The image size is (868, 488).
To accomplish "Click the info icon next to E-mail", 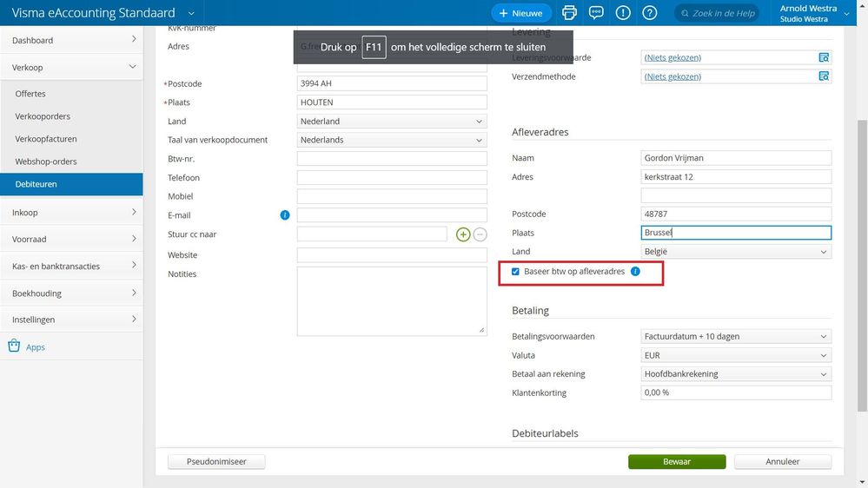I will click(x=284, y=215).
